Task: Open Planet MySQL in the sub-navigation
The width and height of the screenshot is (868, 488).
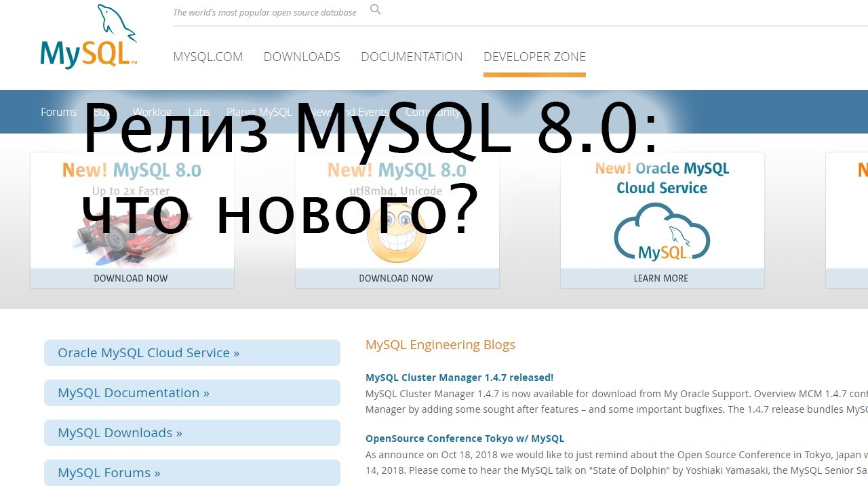Action: (x=259, y=112)
